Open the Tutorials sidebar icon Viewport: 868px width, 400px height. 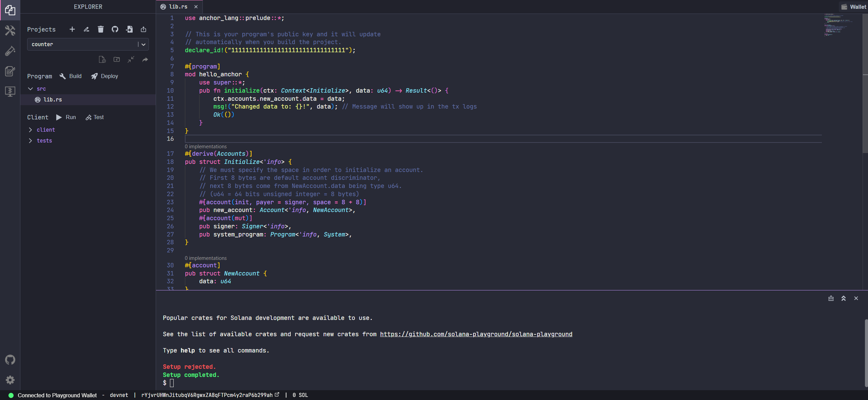10,71
